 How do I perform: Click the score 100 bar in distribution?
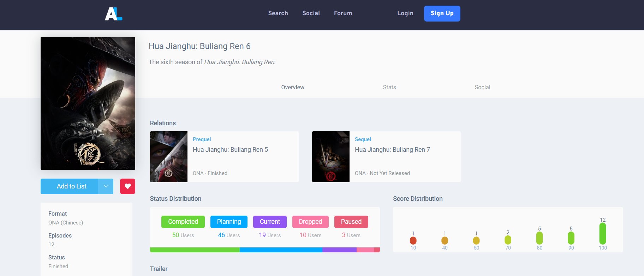(603, 234)
